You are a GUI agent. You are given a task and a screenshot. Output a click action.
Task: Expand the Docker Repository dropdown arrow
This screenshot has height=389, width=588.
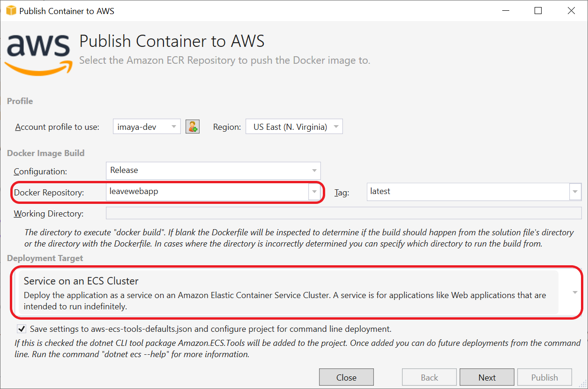pyautogui.click(x=314, y=192)
